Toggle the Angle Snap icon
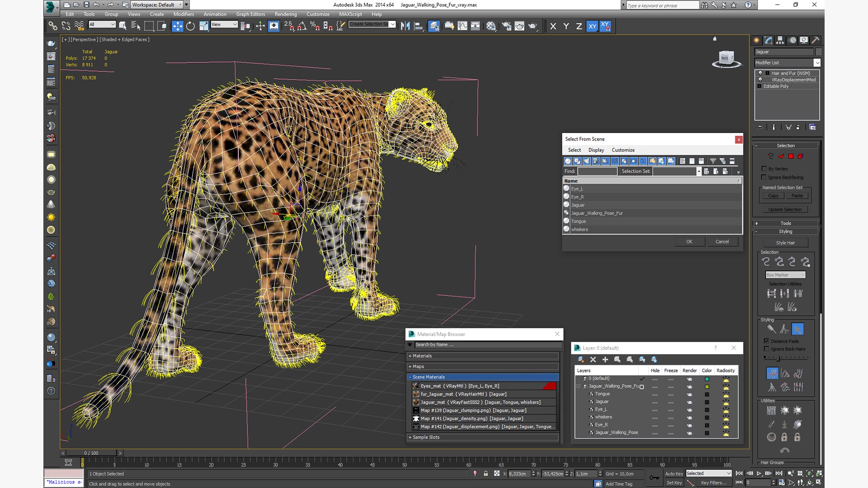The height and width of the screenshot is (488, 868). (x=302, y=26)
